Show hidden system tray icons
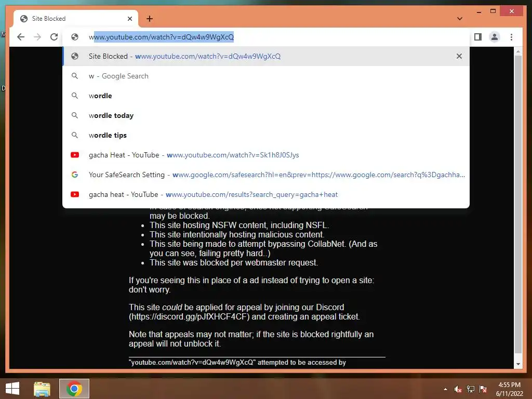This screenshot has height=399, width=532. [445, 389]
